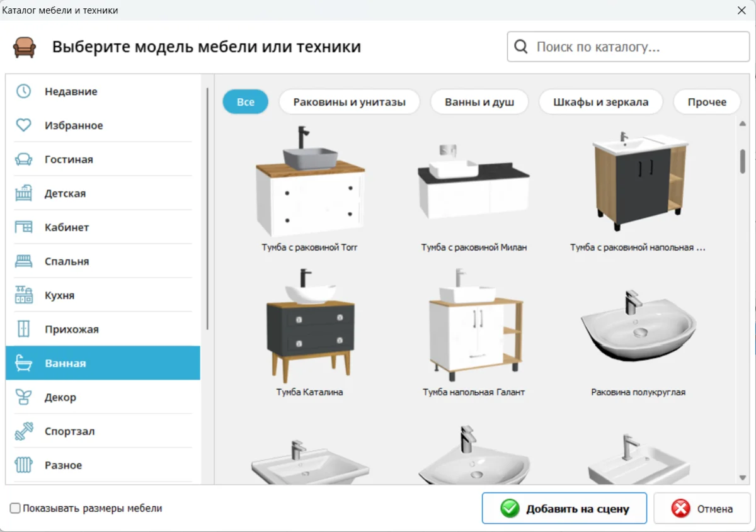Click the kitchen icon next to Кухня

tap(23, 295)
